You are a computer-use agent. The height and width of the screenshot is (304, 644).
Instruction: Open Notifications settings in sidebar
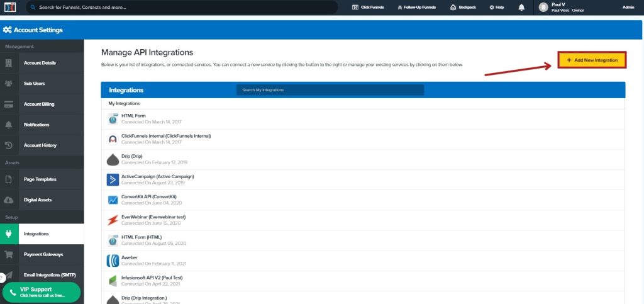click(x=42, y=125)
